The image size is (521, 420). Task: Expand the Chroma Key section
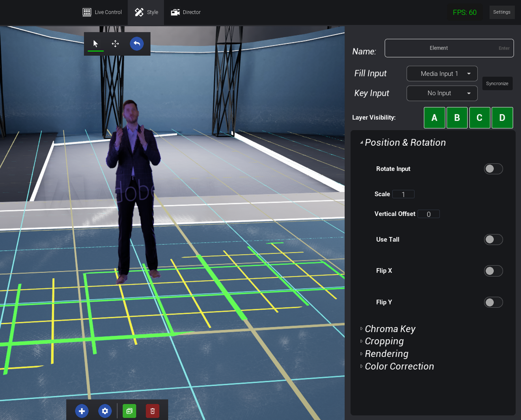click(x=390, y=329)
